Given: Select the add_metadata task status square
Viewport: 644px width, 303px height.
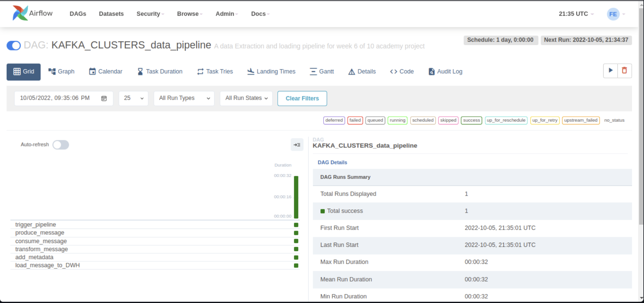Looking at the screenshot, I should (296, 257).
